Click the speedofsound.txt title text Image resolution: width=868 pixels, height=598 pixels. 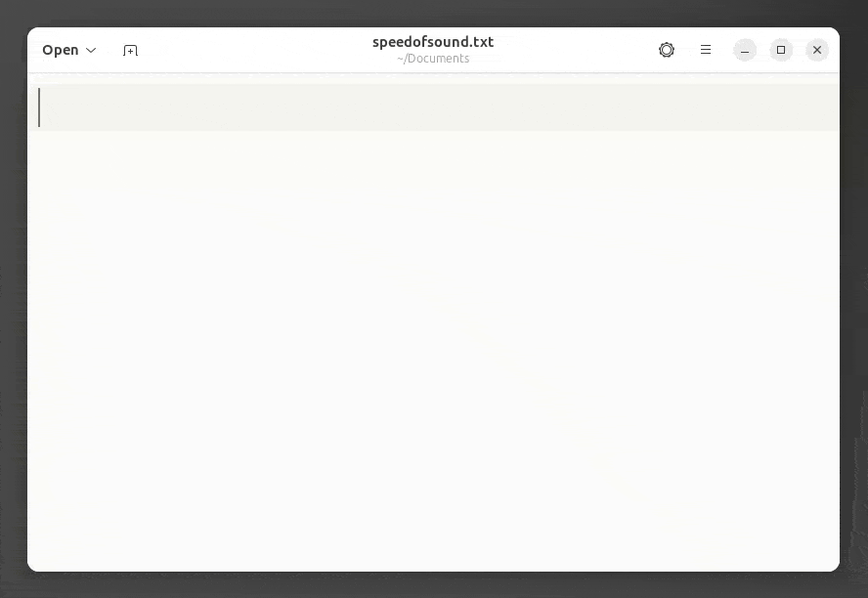coord(433,42)
